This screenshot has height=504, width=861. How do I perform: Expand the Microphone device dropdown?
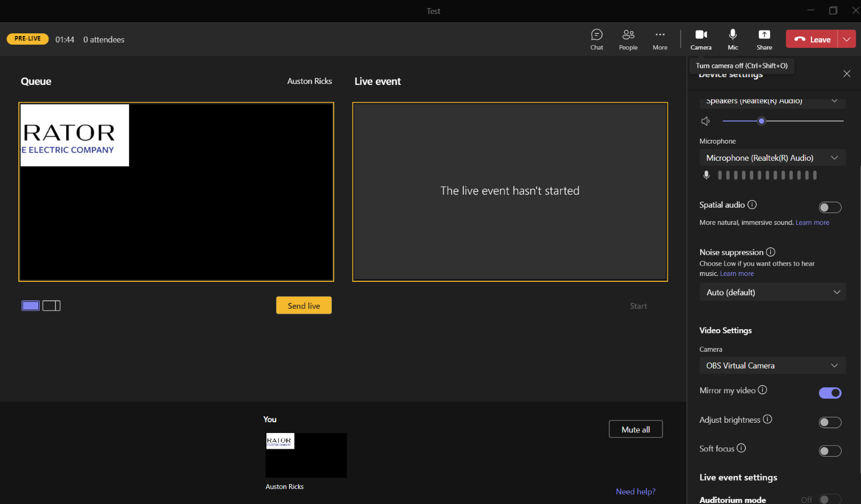coord(772,158)
